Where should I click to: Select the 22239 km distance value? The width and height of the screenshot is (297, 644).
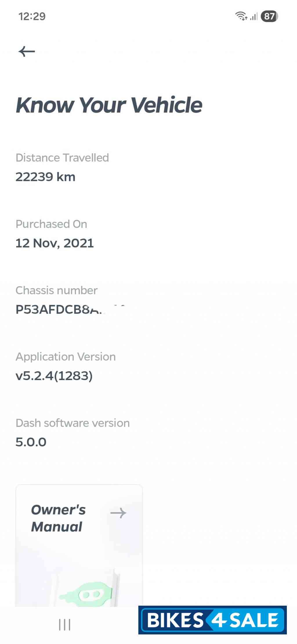(x=46, y=177)
